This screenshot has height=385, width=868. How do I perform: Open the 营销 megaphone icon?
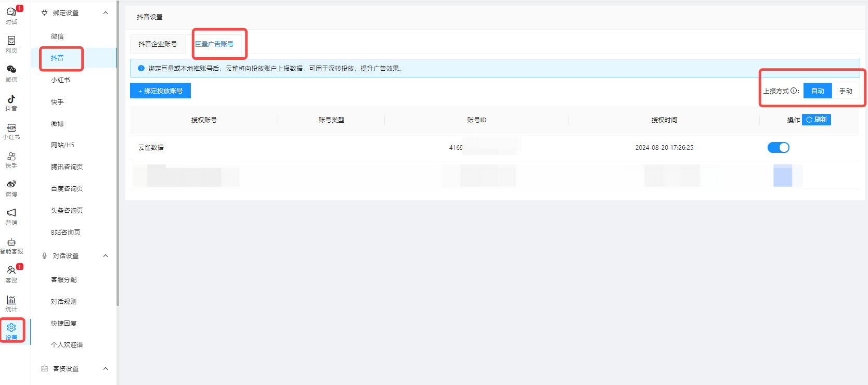pyautogui.click(x=11, y=216)
